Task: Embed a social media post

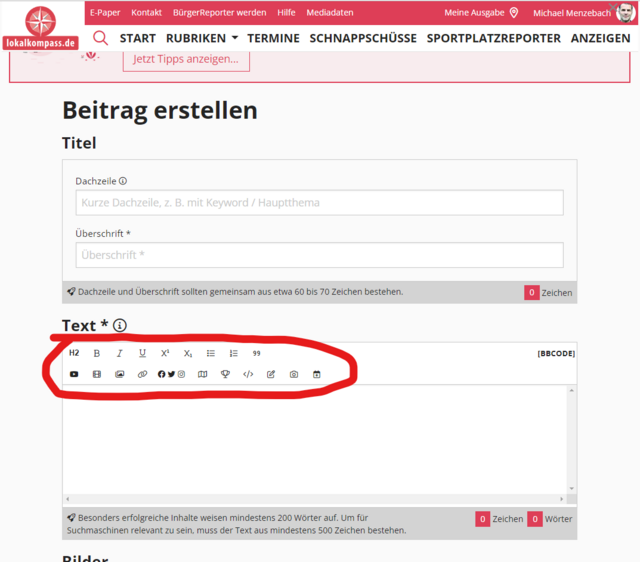Action: (x=171, y=374)
